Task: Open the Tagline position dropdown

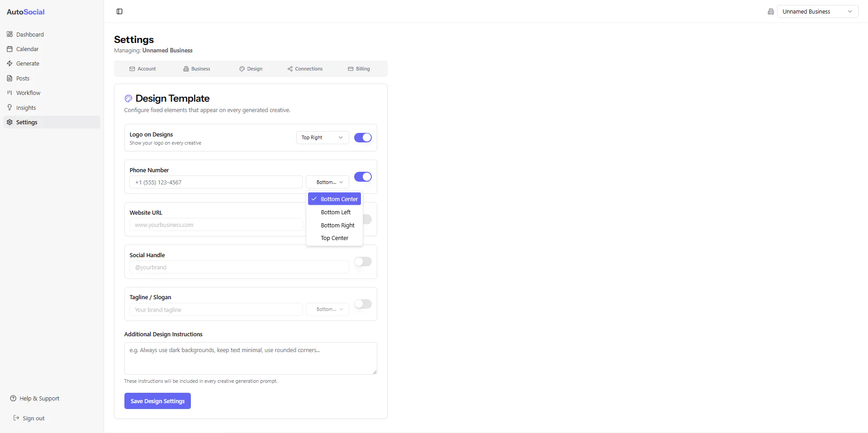Action: 327,309
